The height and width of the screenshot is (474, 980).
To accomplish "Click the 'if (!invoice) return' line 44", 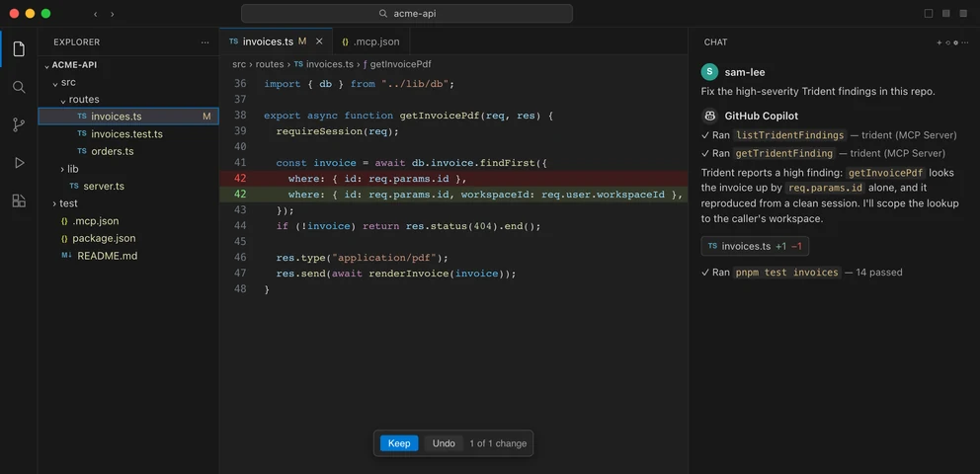I will tap(408, 226).
